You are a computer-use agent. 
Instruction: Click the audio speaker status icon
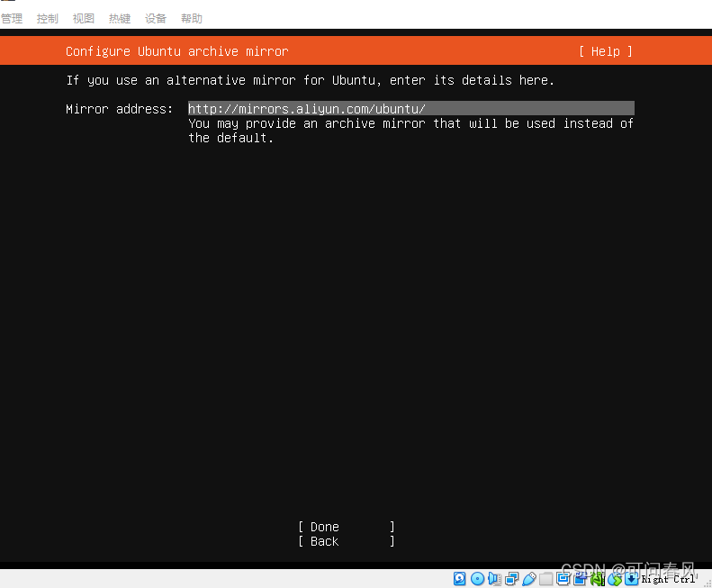(494, 578)
